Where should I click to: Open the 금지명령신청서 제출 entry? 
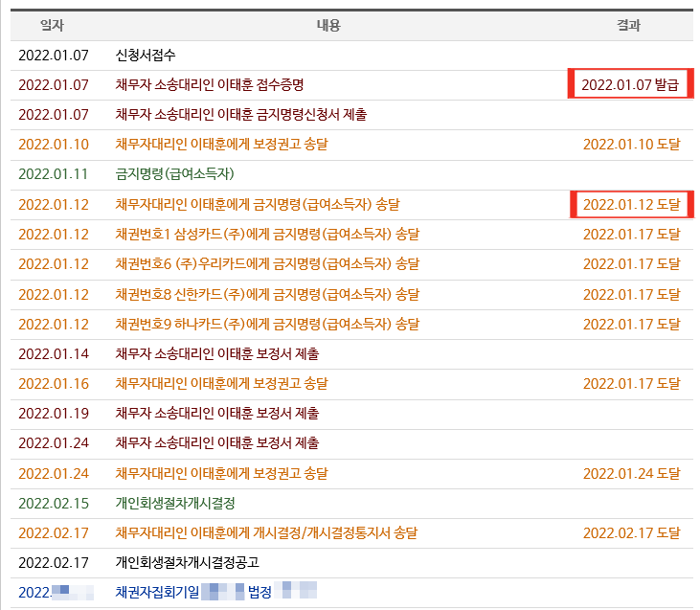pyautogui.click(x=241, y=115)
